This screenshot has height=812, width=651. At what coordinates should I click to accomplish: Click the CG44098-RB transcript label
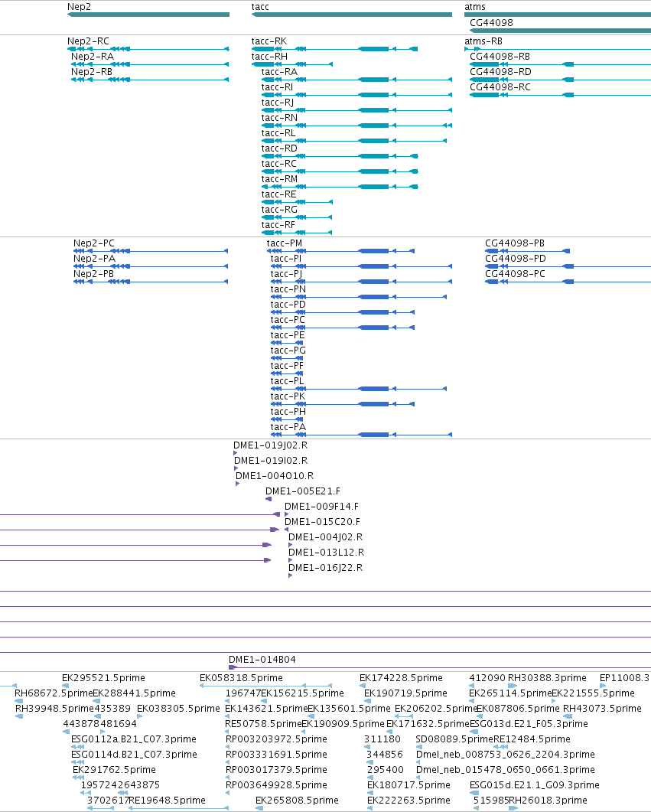pos(500,57)
